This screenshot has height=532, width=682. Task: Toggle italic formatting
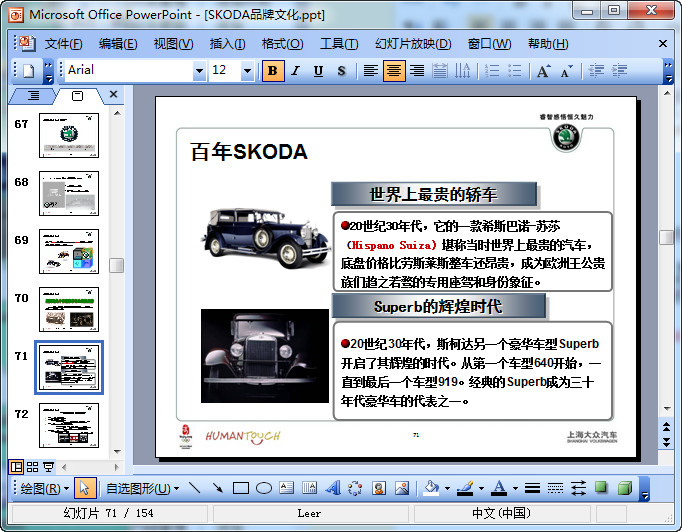(x=295, y=71)
